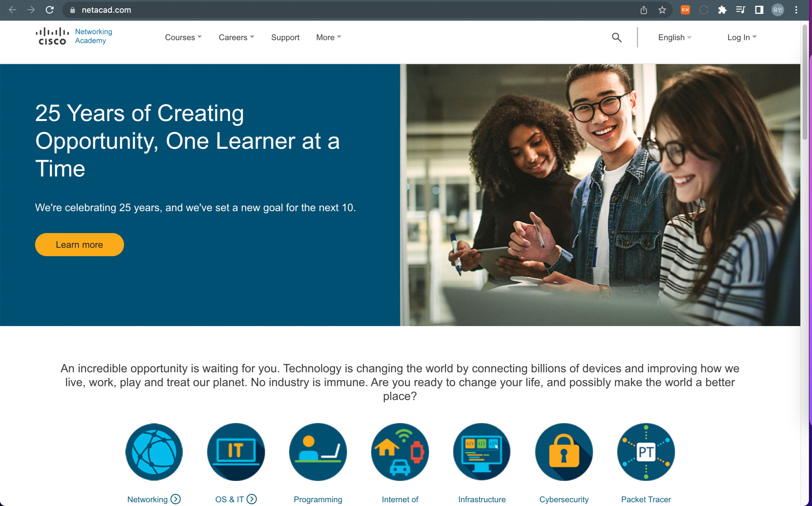Select the Programming category icon
The width and height of the screenshot is (812, 506).
[x=318, y=452]
